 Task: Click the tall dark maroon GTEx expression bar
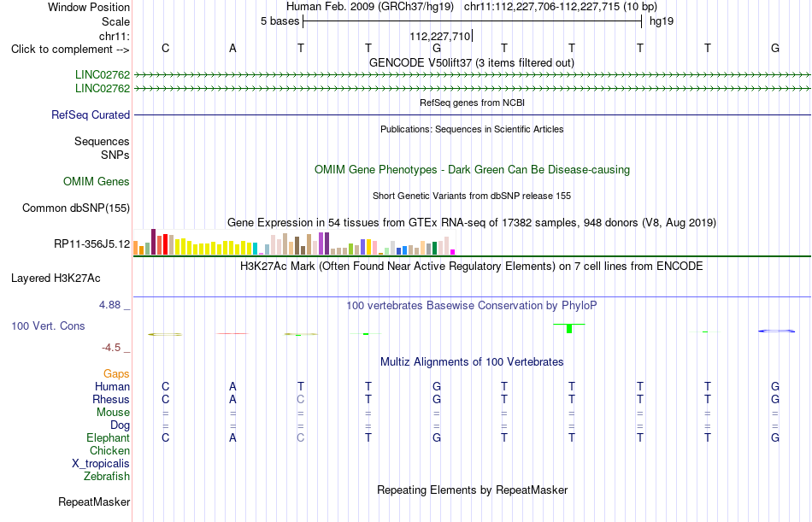(153, 242)
